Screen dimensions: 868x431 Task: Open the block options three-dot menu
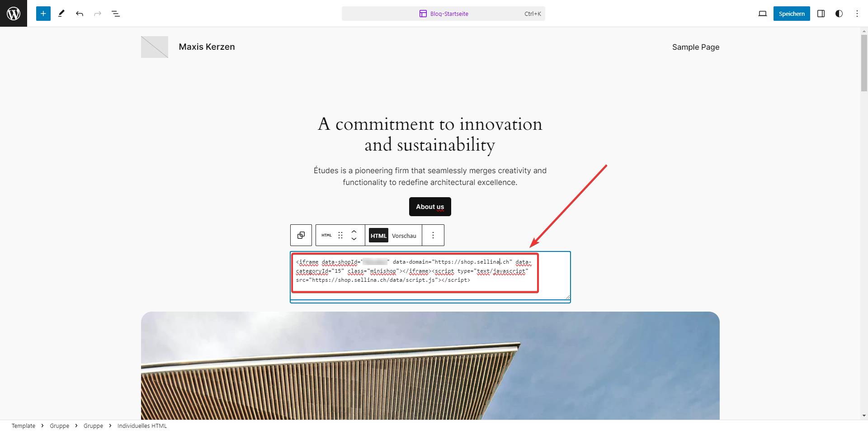click(x=433, y=235)
